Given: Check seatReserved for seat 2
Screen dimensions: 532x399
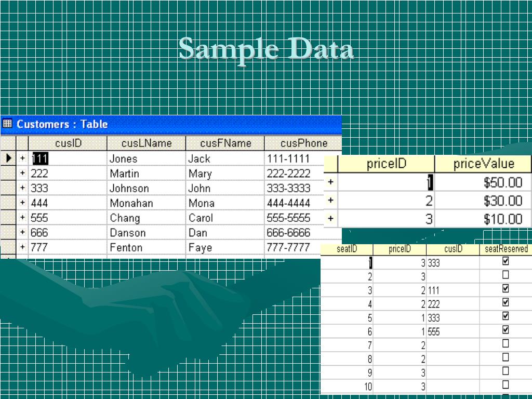Looking at the screenshot, I should click(x=506, y=274).
